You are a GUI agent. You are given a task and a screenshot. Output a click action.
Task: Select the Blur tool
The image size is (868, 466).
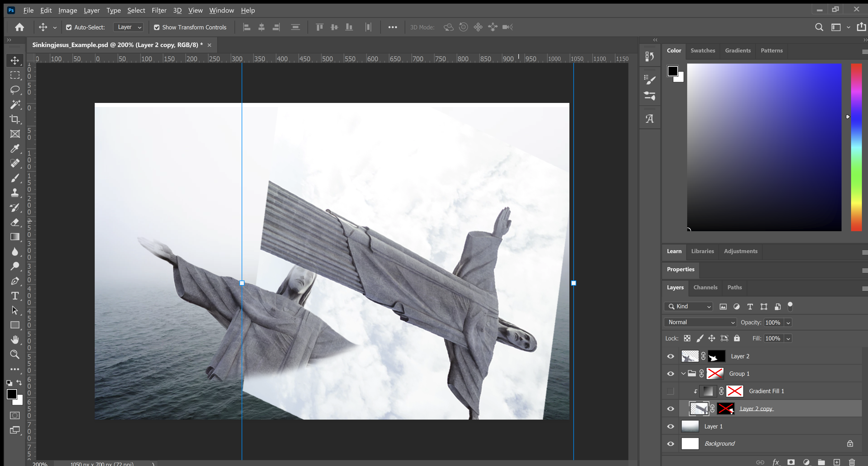point(15,252)
